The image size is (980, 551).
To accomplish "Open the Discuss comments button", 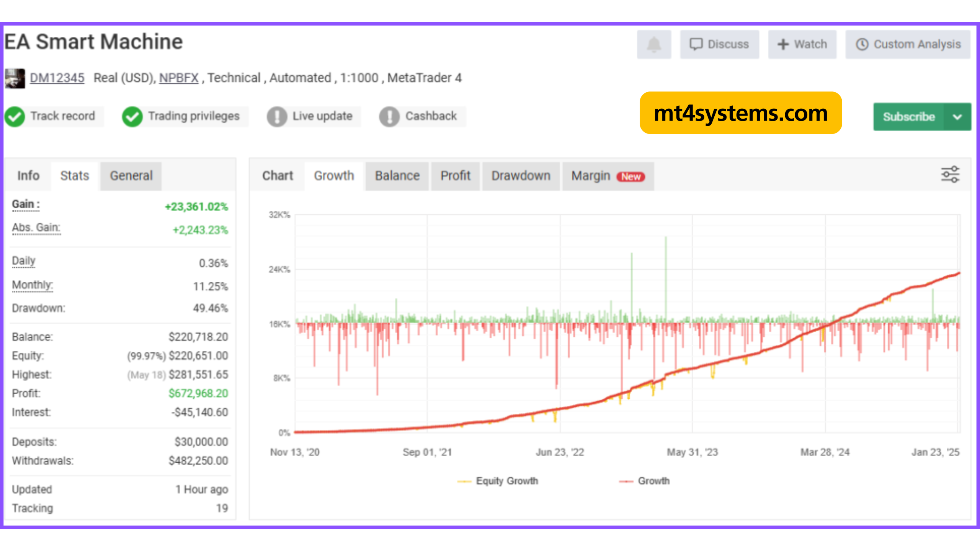I will (x=719, y=44).
